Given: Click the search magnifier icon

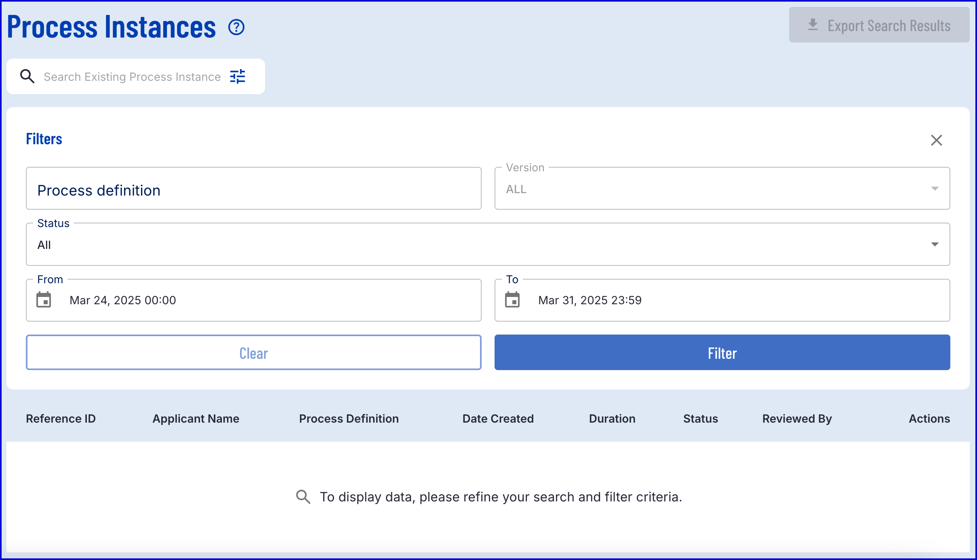Looking at the screenshot, I should (27, 76).
